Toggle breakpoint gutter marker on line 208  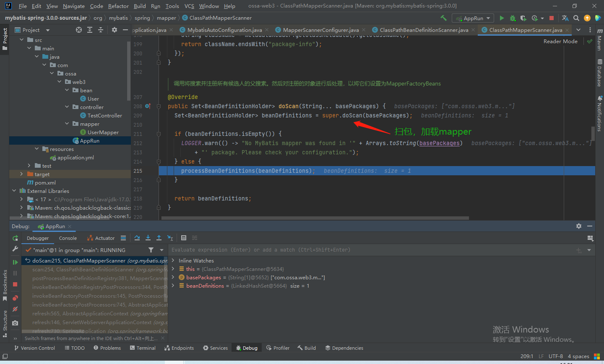(x=148, y=106)
